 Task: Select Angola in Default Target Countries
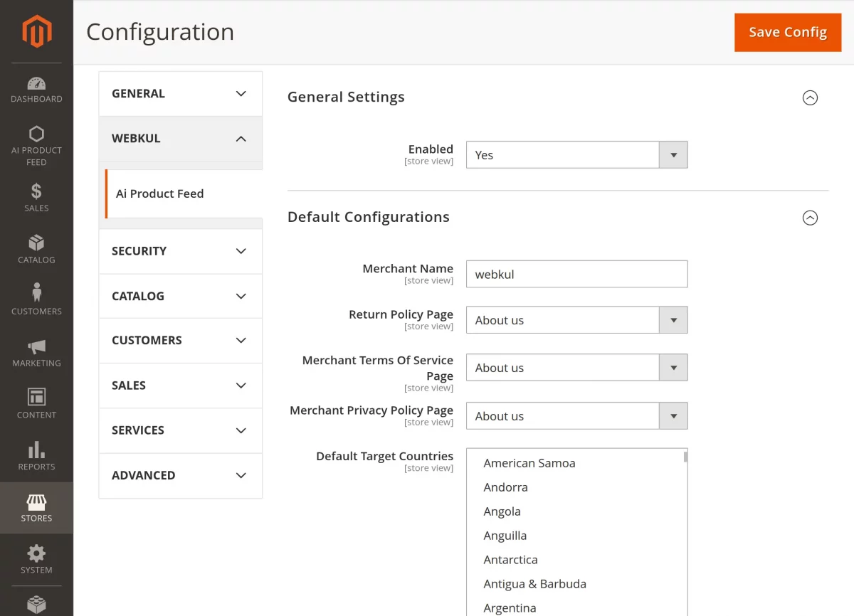502,511
